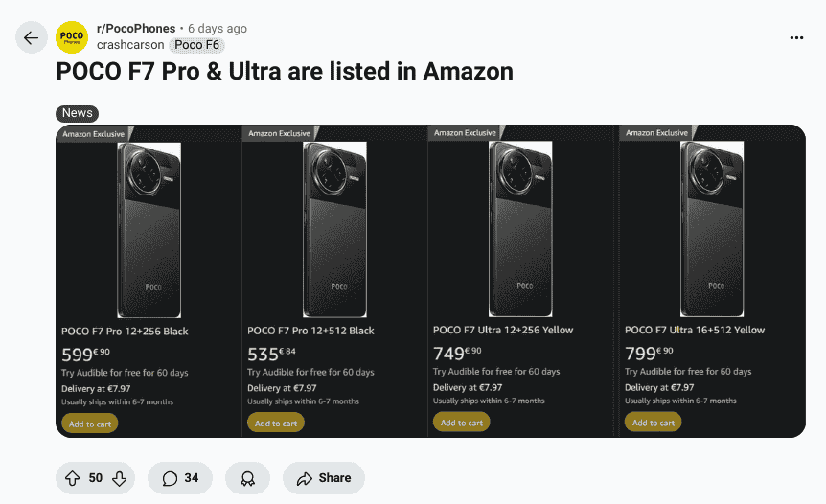Open the r/PocoPhones community avatar
The image size is (826, 504).
point(72,37)
